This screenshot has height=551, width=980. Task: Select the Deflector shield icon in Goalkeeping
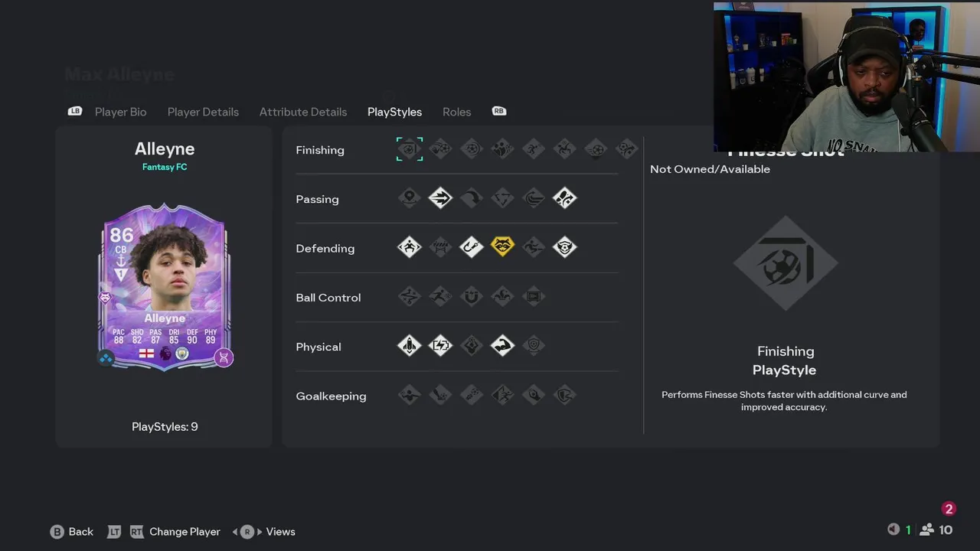[x=564, y=395]
